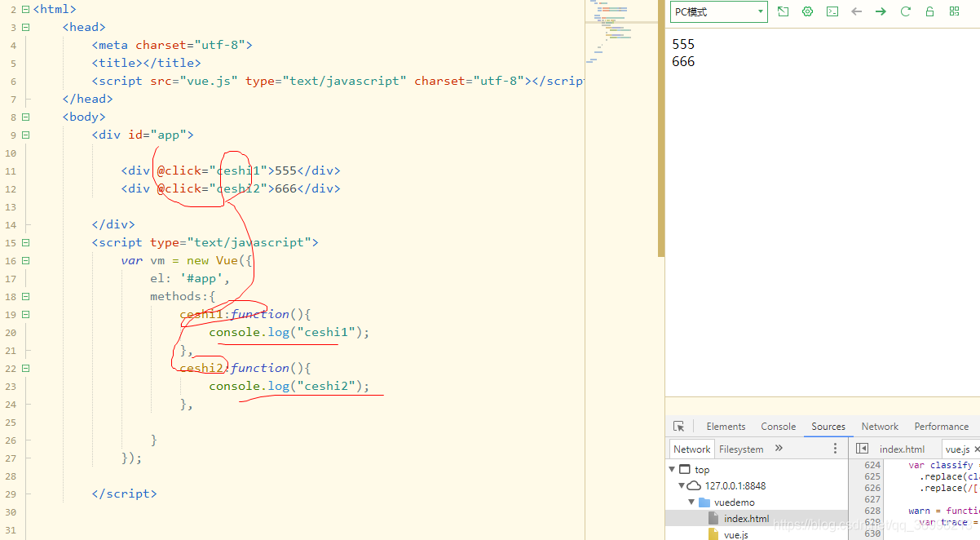
Task: Switch to the vue.js editor tab in Sources
Action: [x=957, y=449]
